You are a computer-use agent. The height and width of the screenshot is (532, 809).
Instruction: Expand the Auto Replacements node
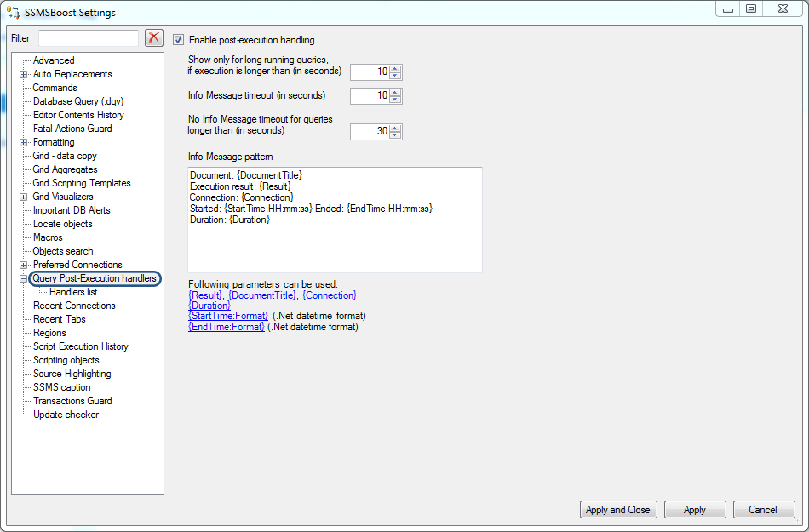coord(23,74)
